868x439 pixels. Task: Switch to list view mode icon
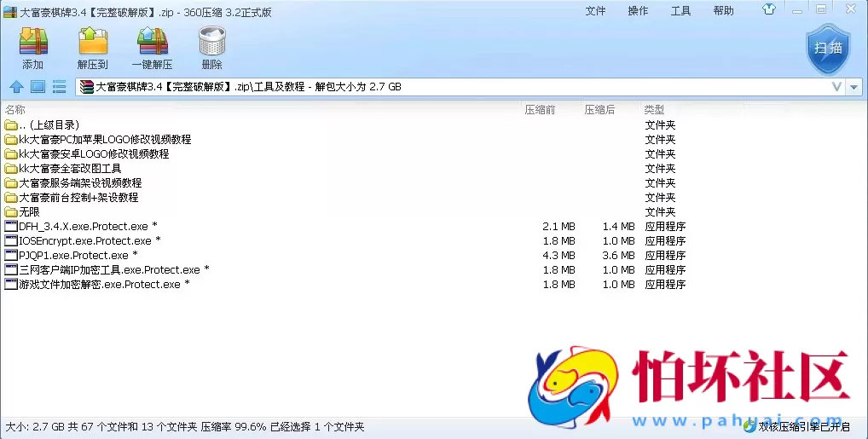tap(59, 86)
